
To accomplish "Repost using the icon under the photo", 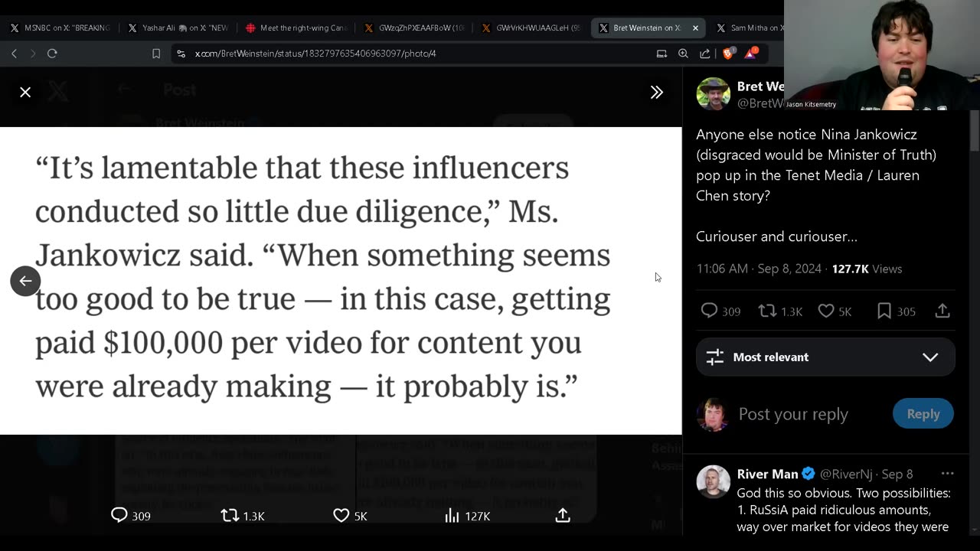I will [x=230, y=516].
